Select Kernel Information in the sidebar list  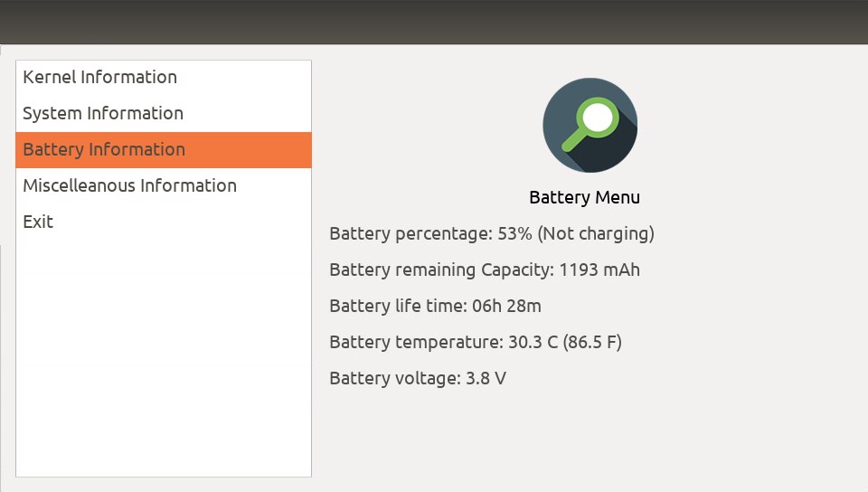(164, 78)
